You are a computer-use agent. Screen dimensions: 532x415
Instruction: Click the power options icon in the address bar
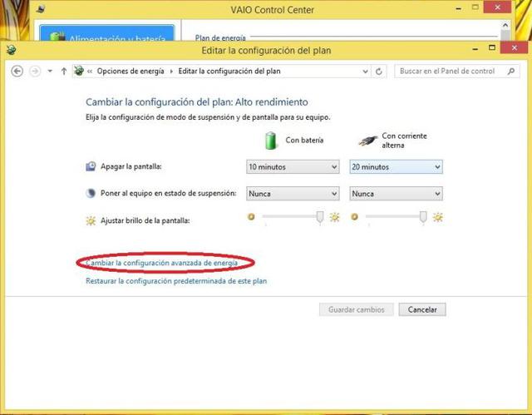[x=79, y=71]
